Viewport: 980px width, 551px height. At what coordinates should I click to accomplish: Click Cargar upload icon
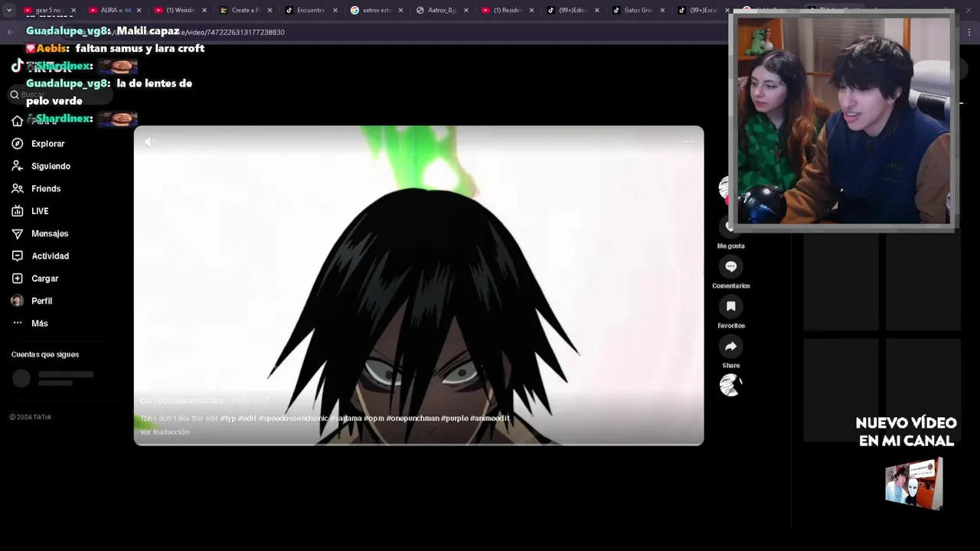pyautogui.click(x=17, y=279)
